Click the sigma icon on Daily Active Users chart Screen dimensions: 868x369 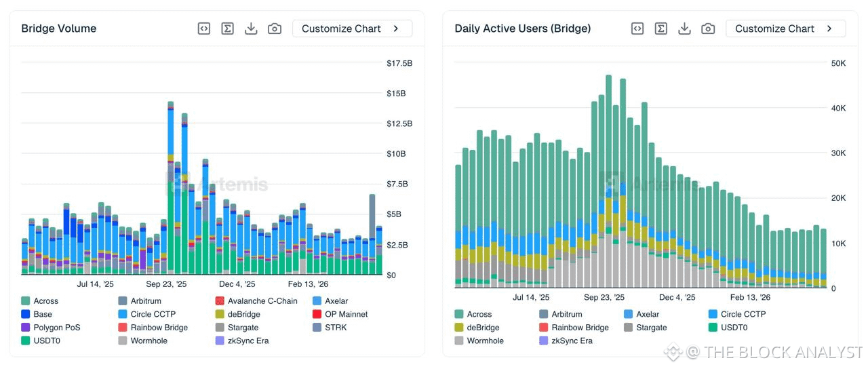[x=660, y=28]
